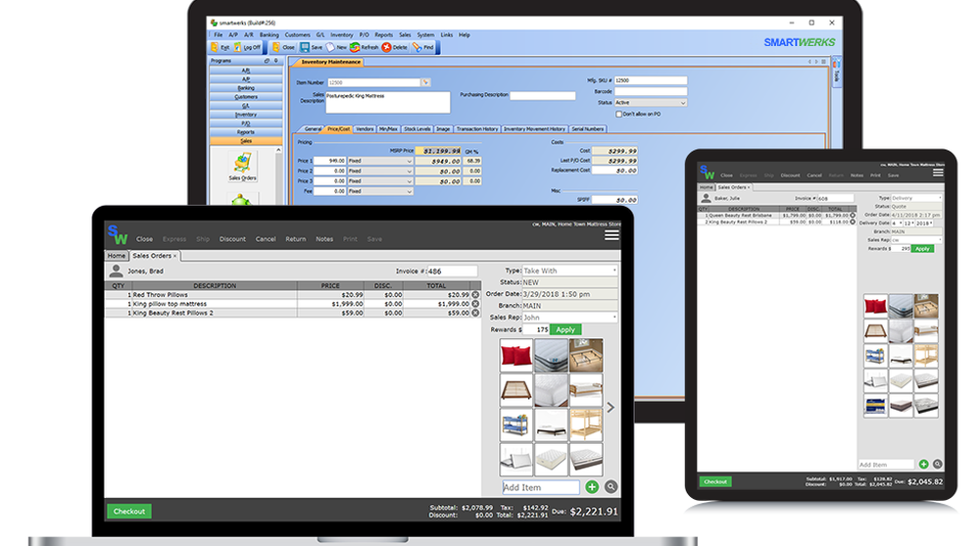This screenshot has width=980, height=546.
Task: Open Banking menu in desktop menu bar
Action: pos(269,35)
